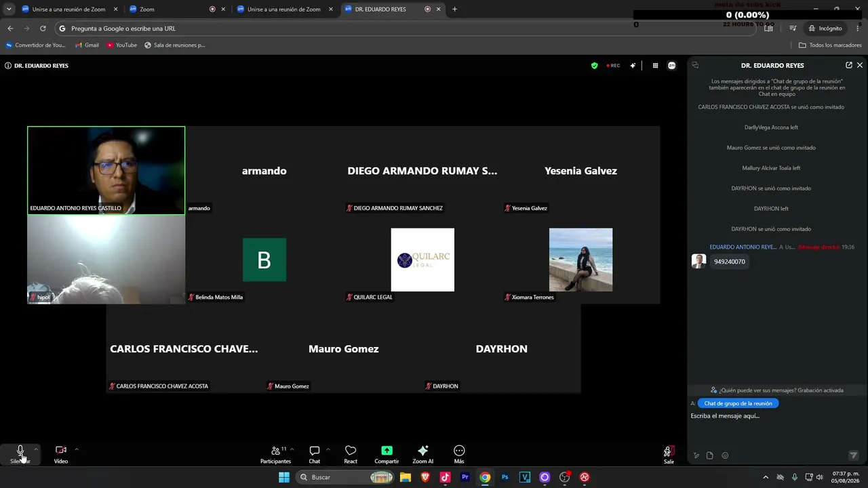Expand video options arrow beside Vídeo
Image resolution: width=868 pixels, height=488 pixels.
77,449
